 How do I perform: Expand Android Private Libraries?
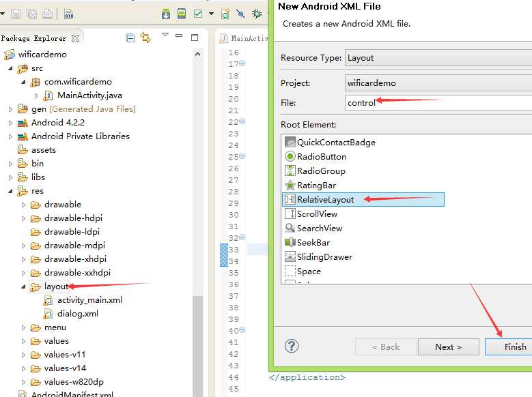10,136
